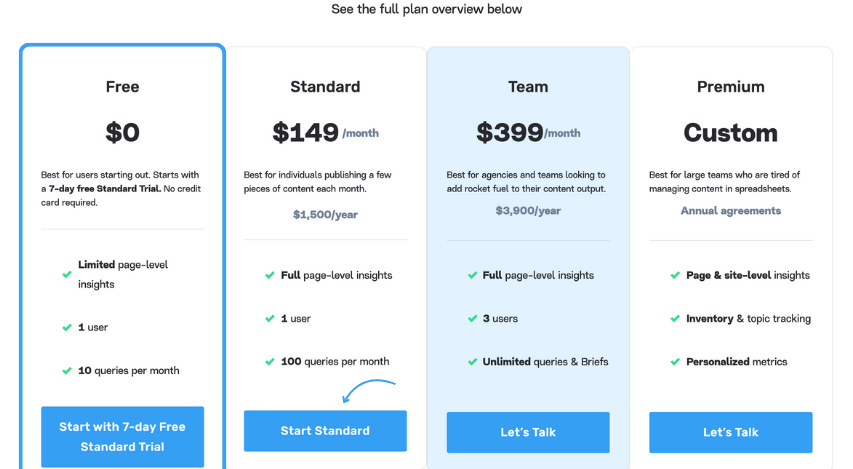
Task: Click checkmark beside Personalized metrics
Action: (675, 362)
